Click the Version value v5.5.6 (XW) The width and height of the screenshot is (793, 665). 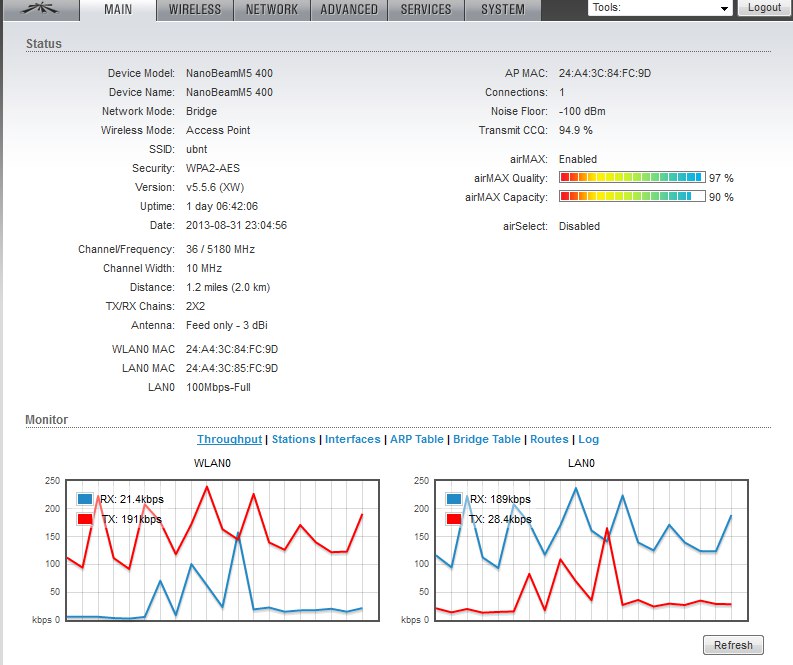tap(215, 187)
